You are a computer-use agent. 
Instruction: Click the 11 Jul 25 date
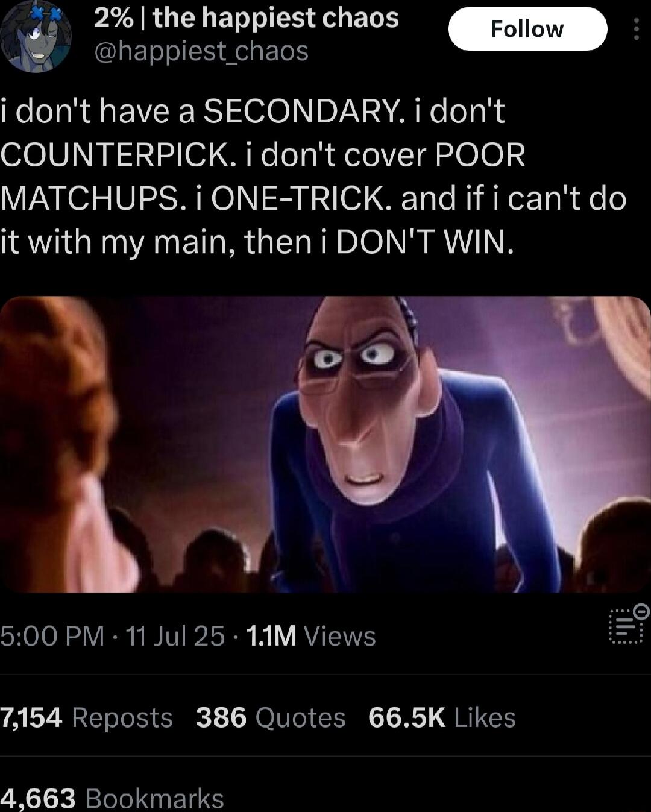click(x=175, y=636)
